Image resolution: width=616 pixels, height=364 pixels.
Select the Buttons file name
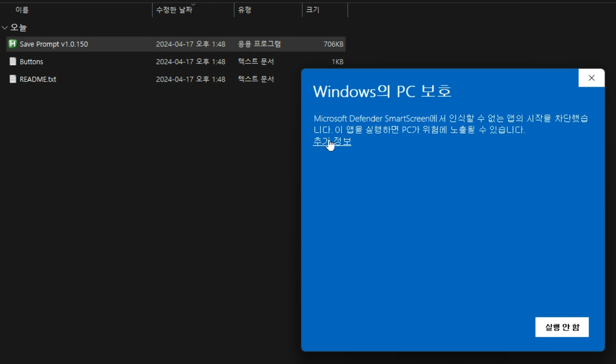pos(31,62)
